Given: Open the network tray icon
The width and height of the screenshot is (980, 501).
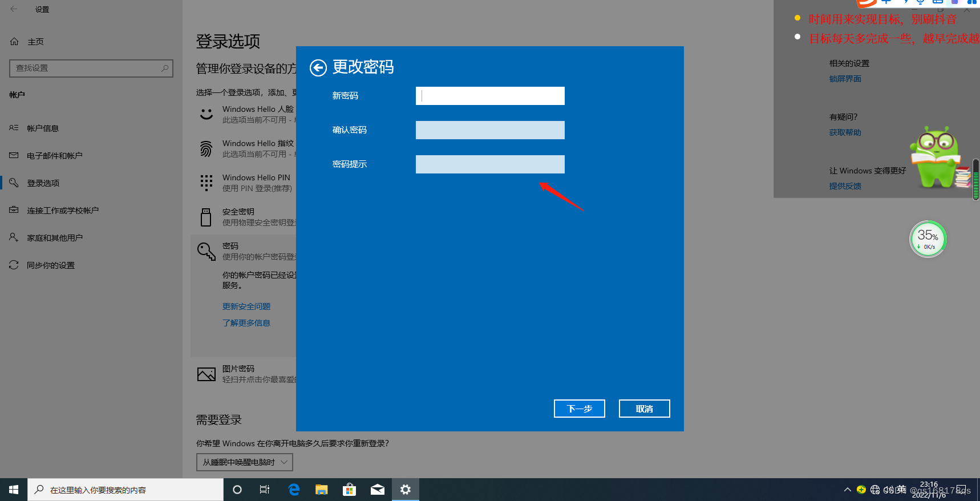Looking at the screenshot, I should pyautogui.click(x=875, y=490).
